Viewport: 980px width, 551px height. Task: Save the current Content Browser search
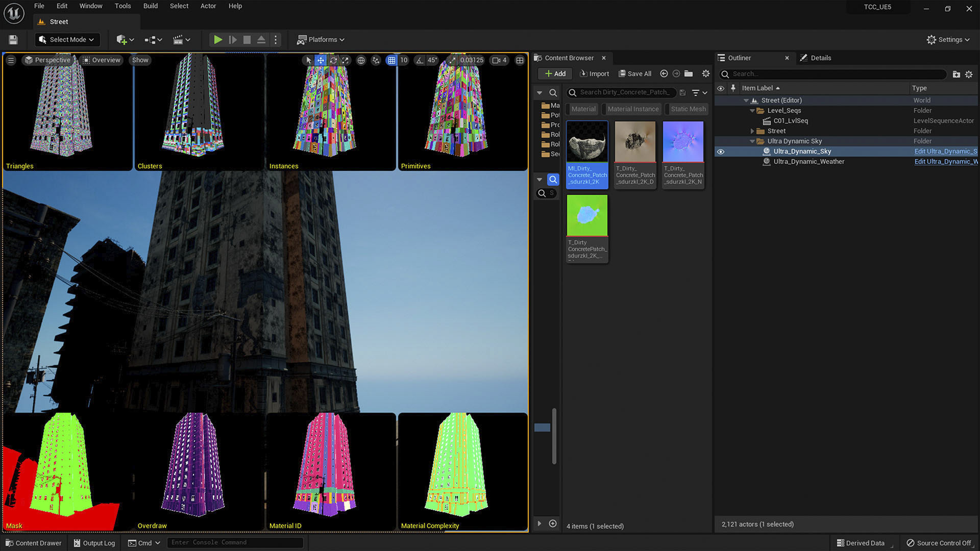[682, 92]
